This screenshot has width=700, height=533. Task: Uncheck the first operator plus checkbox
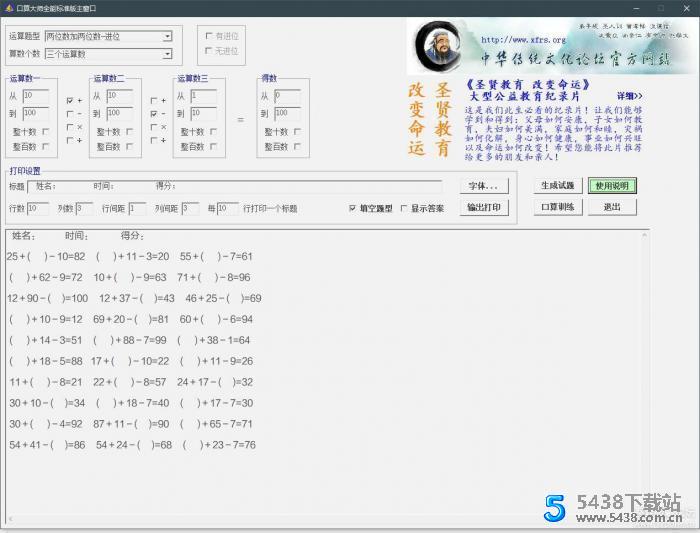point(69,101)
